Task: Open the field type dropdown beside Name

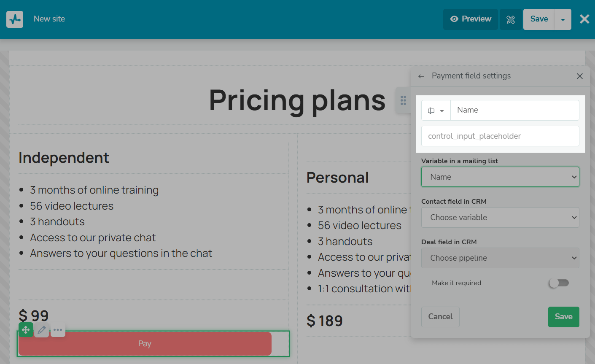Action: pyautogui.click(x=436, y=111)
